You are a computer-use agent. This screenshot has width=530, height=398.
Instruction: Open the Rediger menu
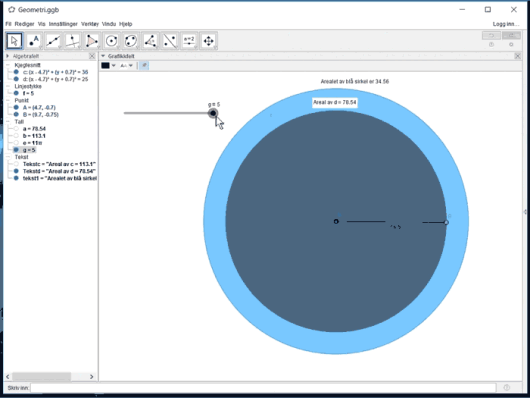[24, 24]
